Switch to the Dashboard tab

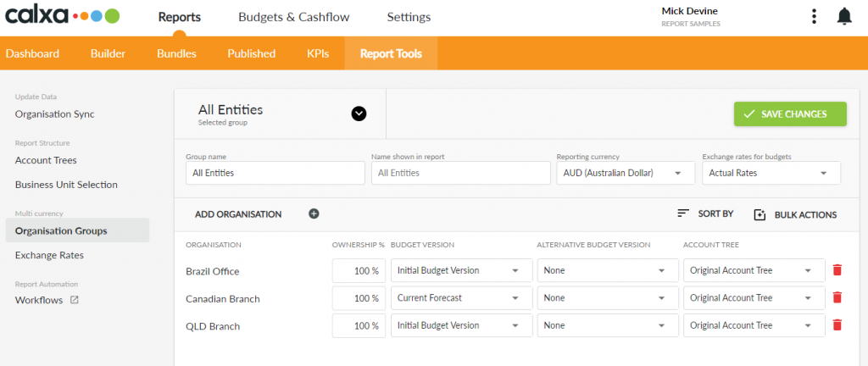click(32, 53)
